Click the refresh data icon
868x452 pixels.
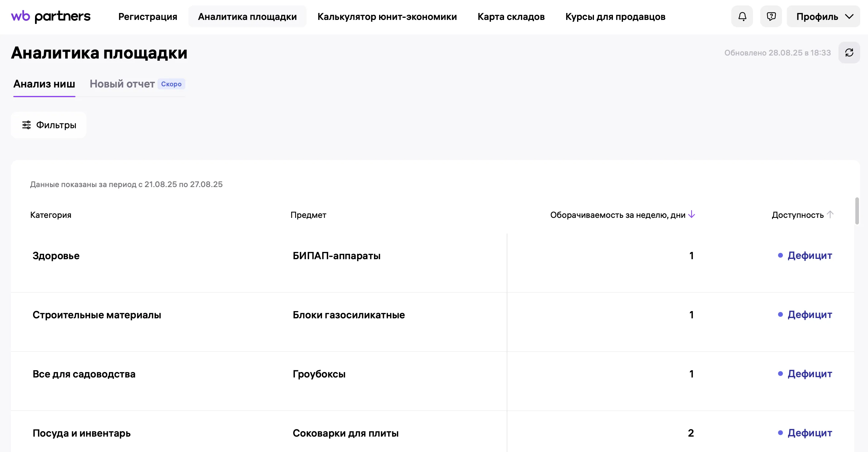849,53
